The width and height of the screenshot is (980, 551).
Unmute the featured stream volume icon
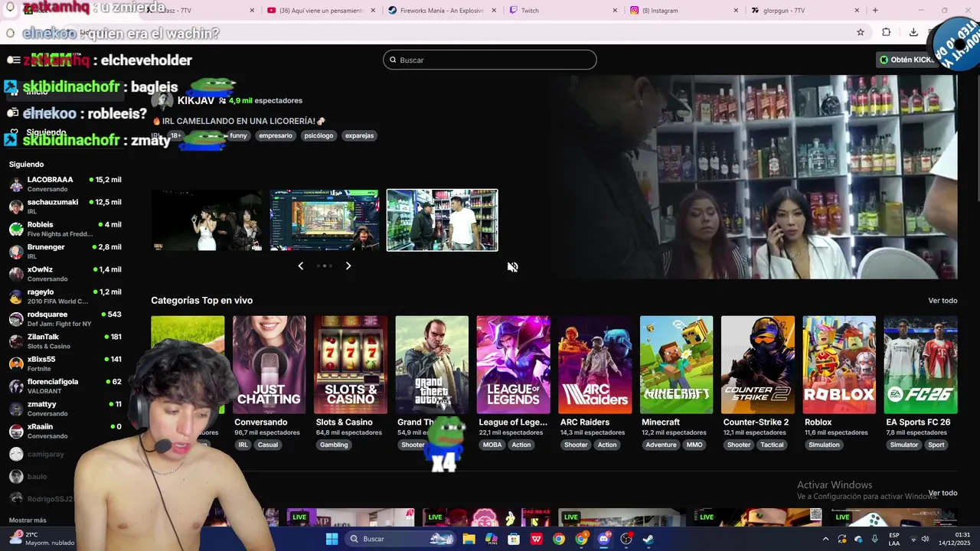[x=512, y=267]
